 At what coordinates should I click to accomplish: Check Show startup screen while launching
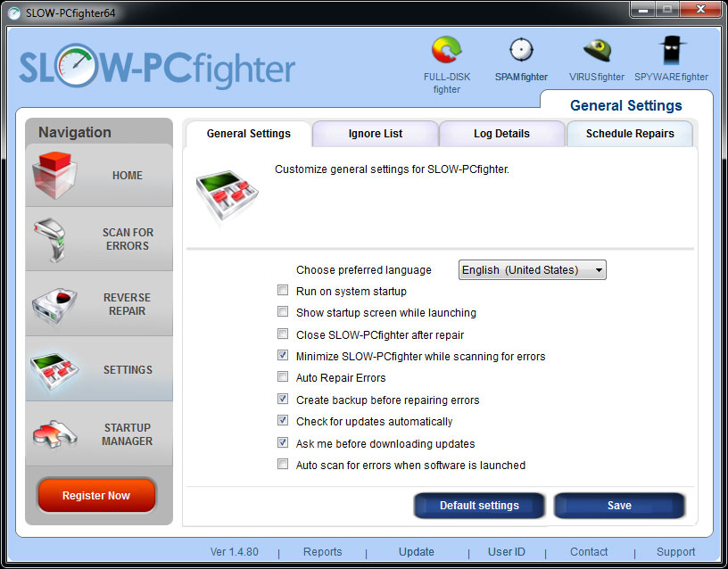click(x=283, y=311)
